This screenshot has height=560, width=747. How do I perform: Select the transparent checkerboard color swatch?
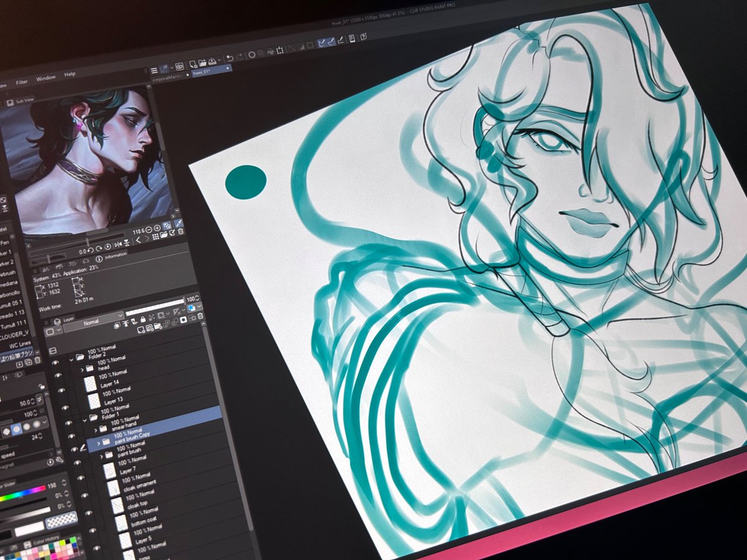click(x=62, y=520)
